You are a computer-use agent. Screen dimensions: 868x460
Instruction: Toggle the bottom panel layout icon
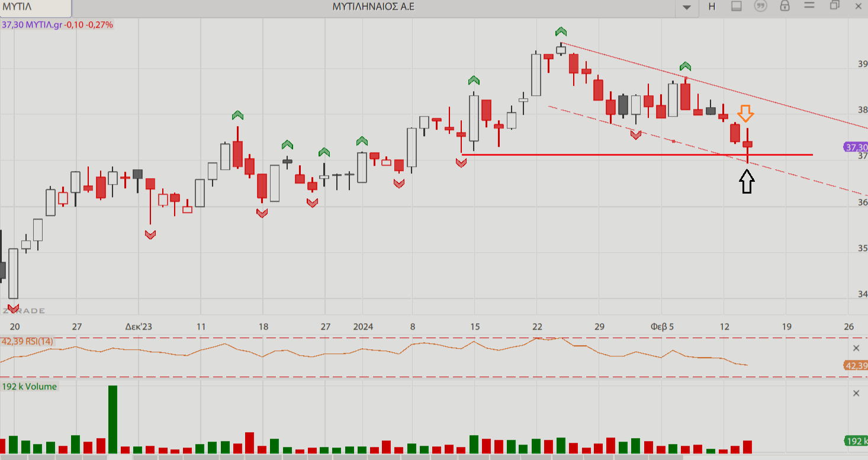coord(737,6)
